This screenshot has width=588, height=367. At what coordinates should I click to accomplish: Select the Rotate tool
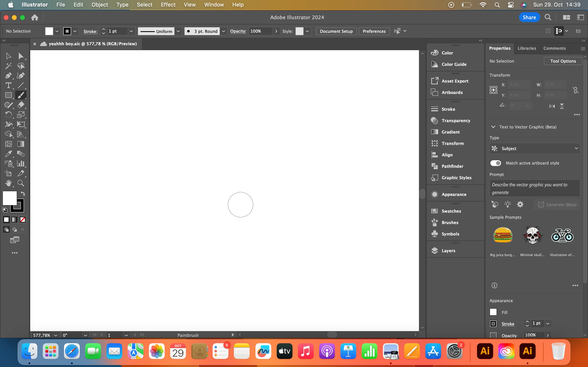[8, 115]
